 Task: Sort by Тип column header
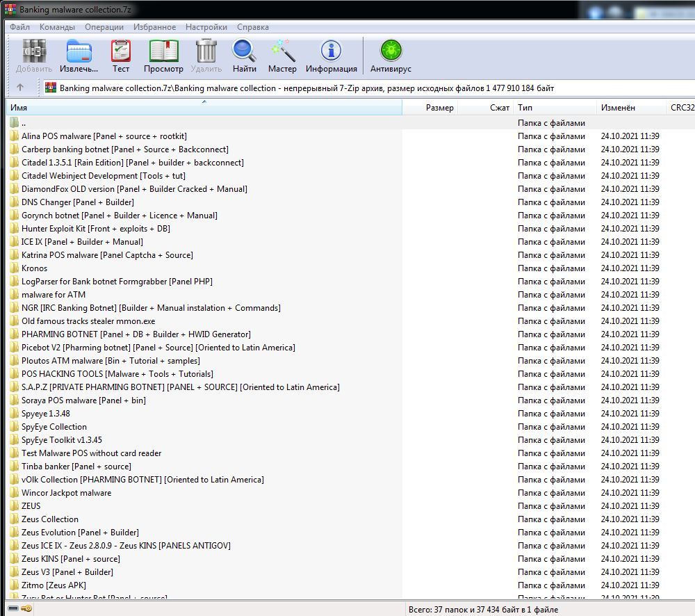(x=555, y=107)
